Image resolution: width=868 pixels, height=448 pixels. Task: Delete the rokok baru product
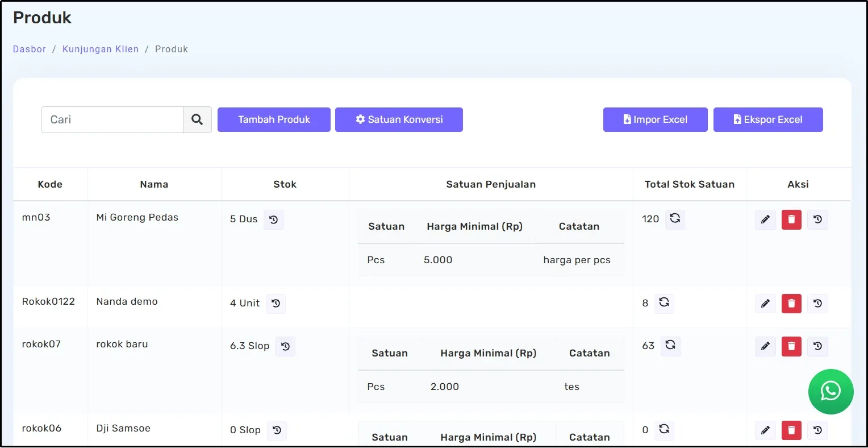point(791,346)
